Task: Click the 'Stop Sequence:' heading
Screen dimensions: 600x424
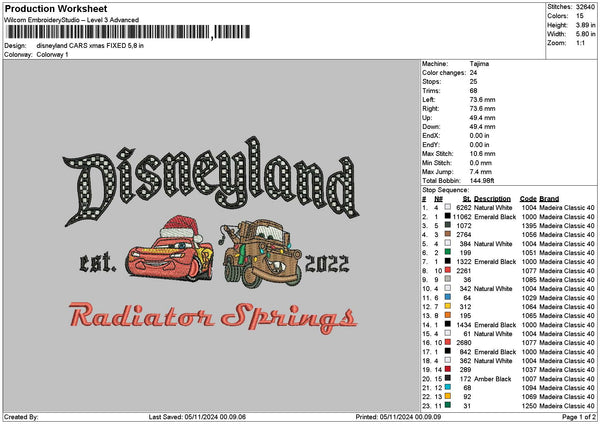Action: pyautogui.click(x=445, y=190)
